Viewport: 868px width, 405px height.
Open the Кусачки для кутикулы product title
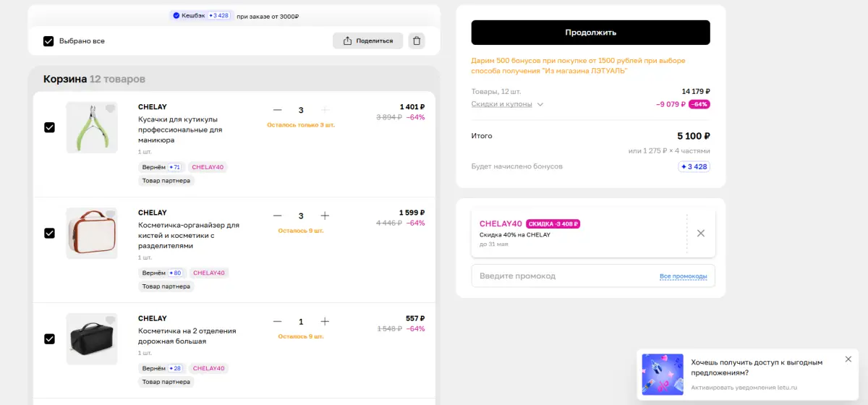180,129
